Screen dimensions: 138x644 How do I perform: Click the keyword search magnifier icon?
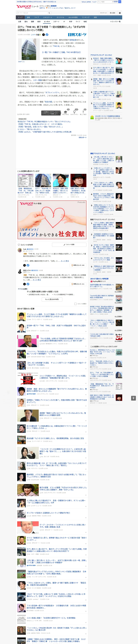point(49,13)
